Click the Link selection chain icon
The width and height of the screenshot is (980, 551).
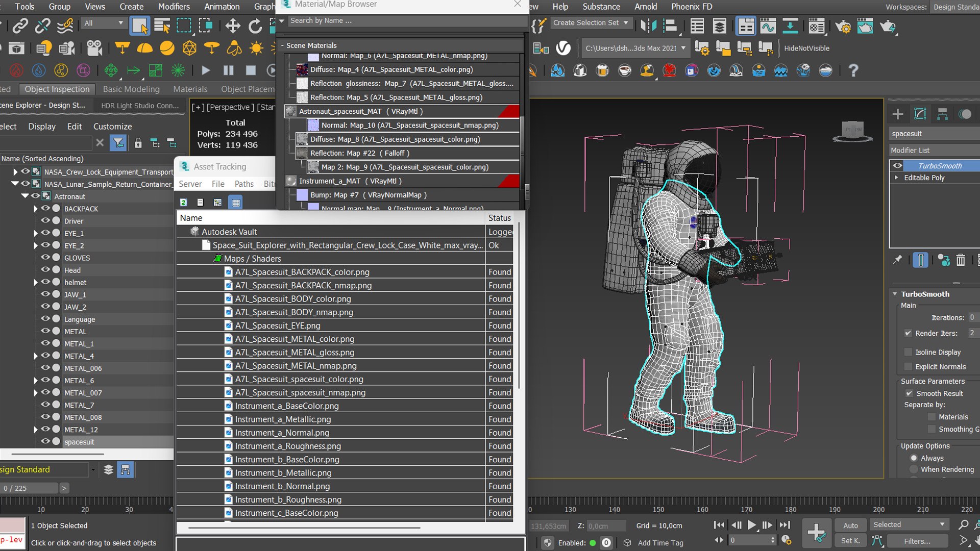coord(20,26)
